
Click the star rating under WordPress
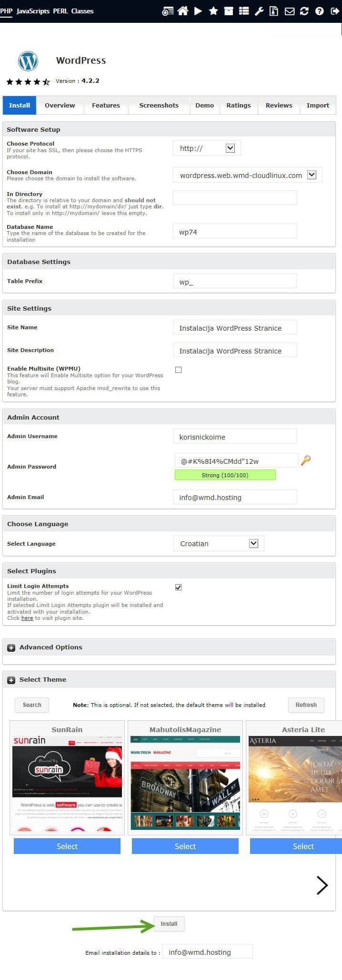28,82
